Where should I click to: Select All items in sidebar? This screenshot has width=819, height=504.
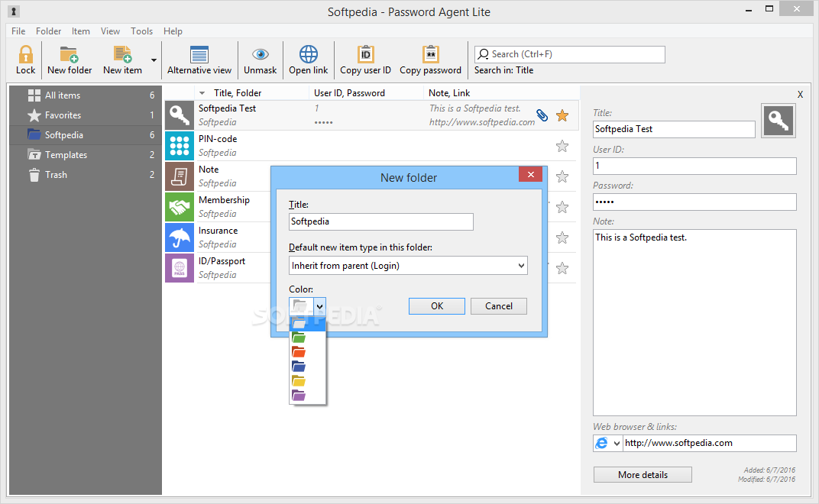(x=86, y=95)
